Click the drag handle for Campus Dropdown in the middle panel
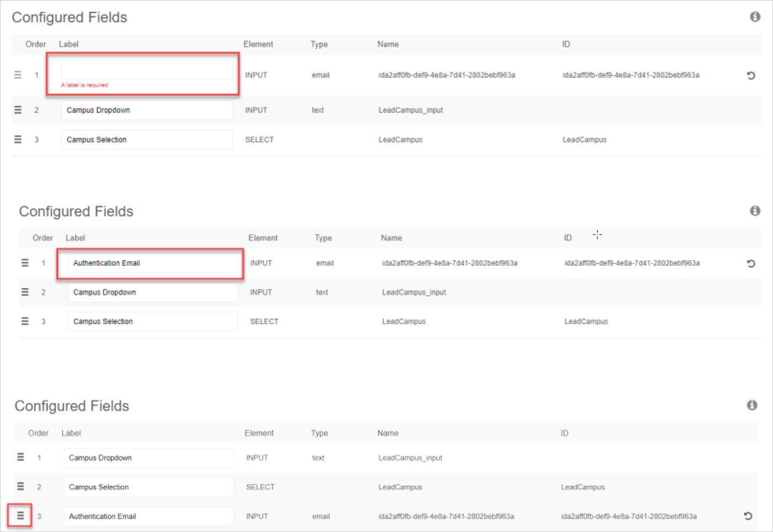 tap(25, 292)
